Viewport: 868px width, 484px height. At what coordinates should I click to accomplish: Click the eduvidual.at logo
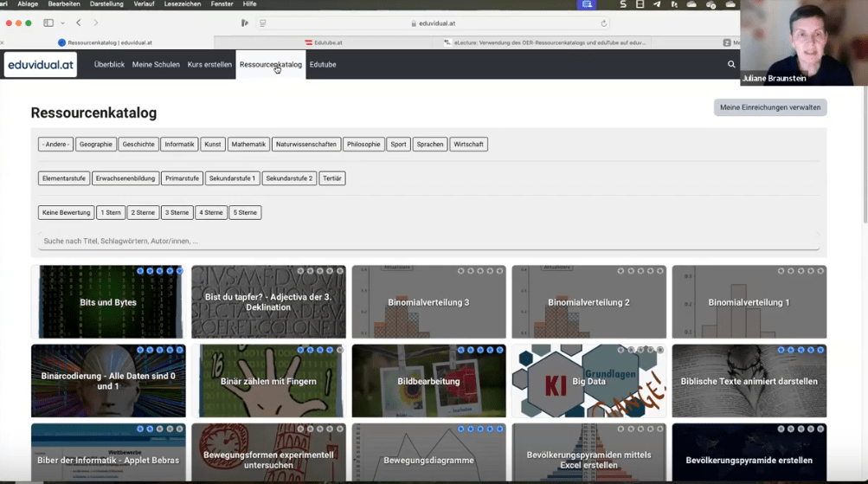[x=41, y=65]
